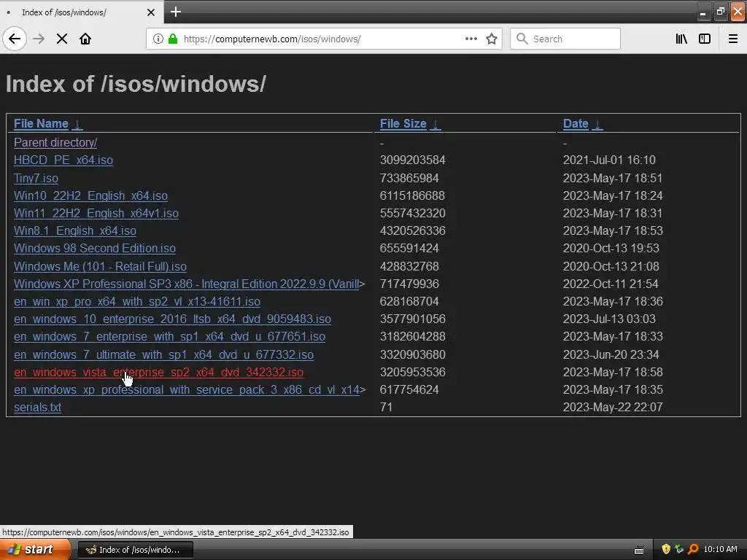The height and width of the screenshot is (560, 747).
Task: Open Win8.1_English_x64.iso link
Action: (75, 231)
